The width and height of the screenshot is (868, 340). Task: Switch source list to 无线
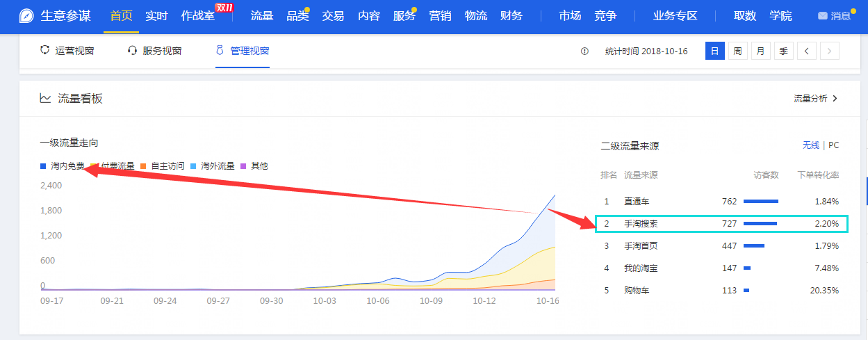[x=811, y=145]
